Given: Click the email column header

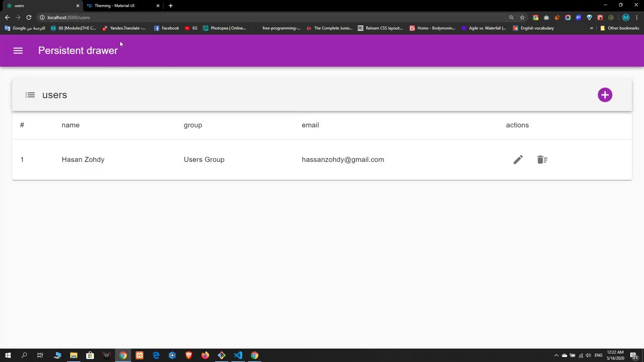Looking at the screenshot, I should 310,125.
